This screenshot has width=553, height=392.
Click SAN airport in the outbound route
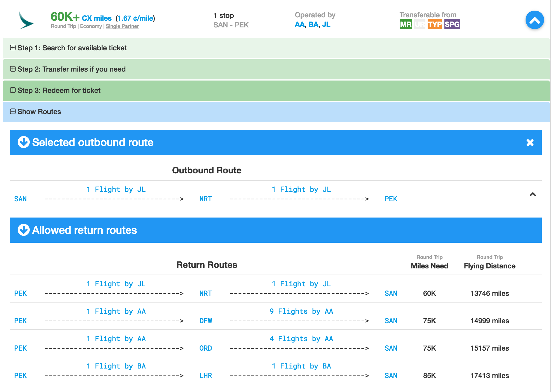coord(20,199)
